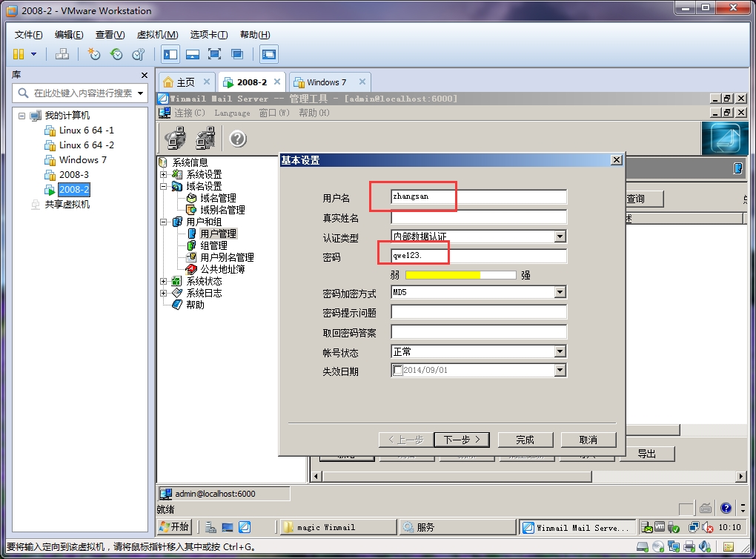
Task: Click the Winmail help question mark icon
Action: click(238, 139)
